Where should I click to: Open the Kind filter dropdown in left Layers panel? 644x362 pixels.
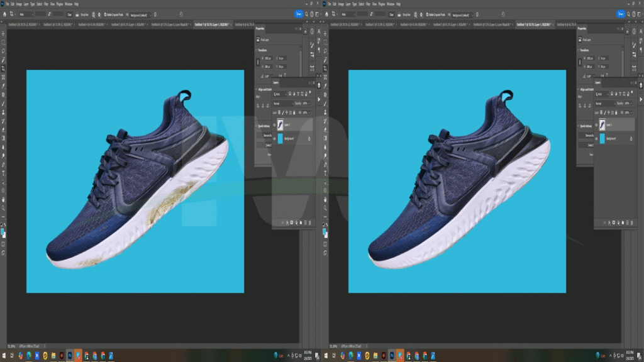coord(280,94)
